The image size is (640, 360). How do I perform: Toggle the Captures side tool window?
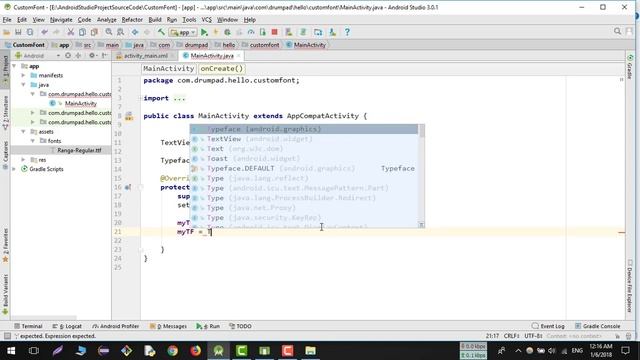5,156
